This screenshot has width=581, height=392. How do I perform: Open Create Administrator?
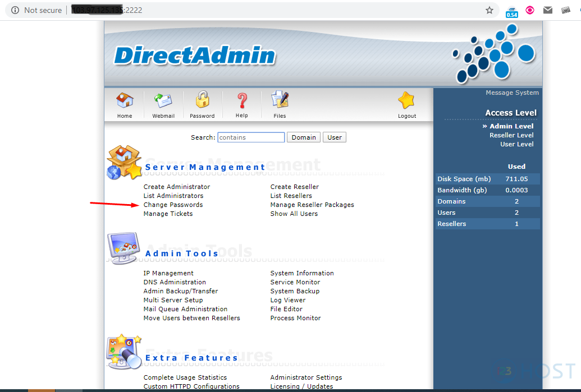click(x=177, y=187)
